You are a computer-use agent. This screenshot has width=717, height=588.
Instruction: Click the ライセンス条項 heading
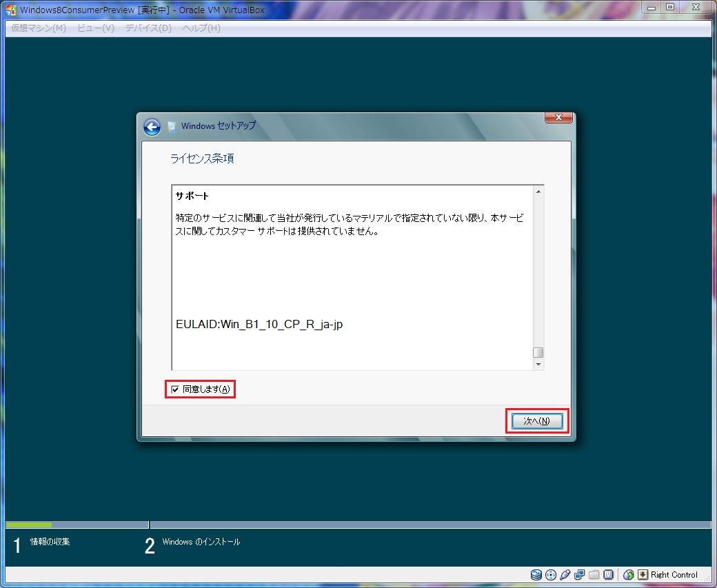202,159
